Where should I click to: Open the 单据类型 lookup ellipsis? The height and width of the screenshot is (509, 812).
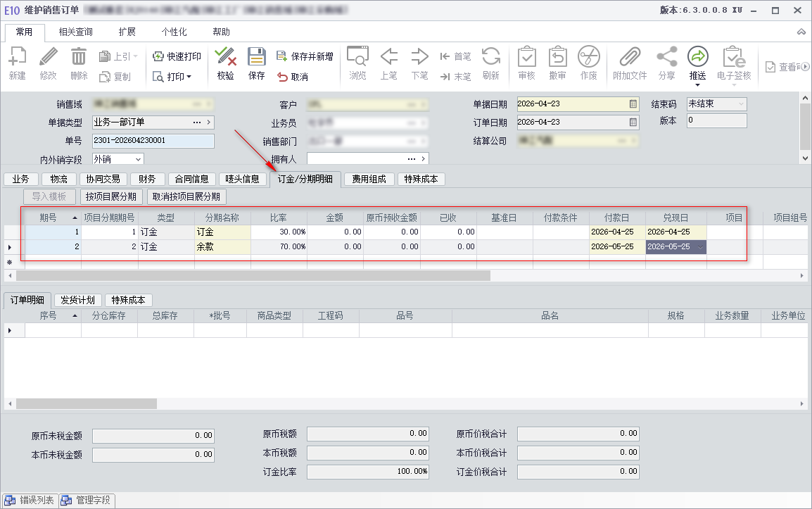197,122
